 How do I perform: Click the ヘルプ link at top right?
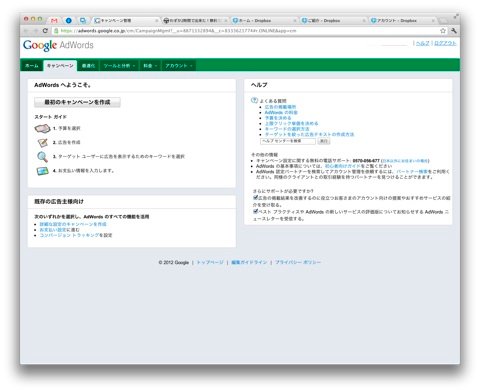[x=423, y=43]
